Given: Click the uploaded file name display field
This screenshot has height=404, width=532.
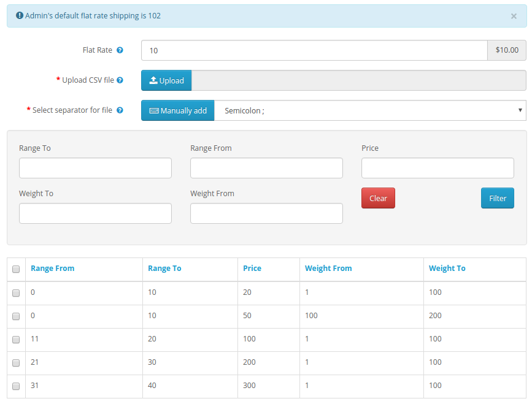Looking at the screenshot, I should point(358,80).
